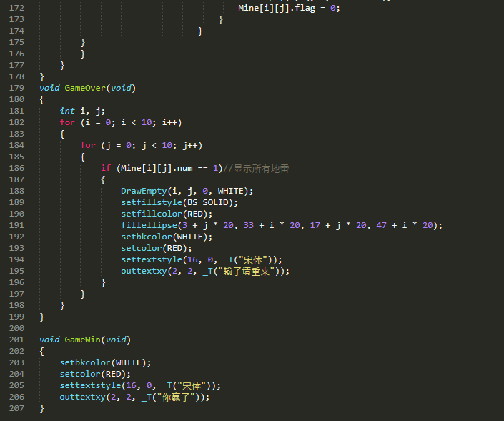Click BS_SOLID argument on line 189

click(208, 202)
